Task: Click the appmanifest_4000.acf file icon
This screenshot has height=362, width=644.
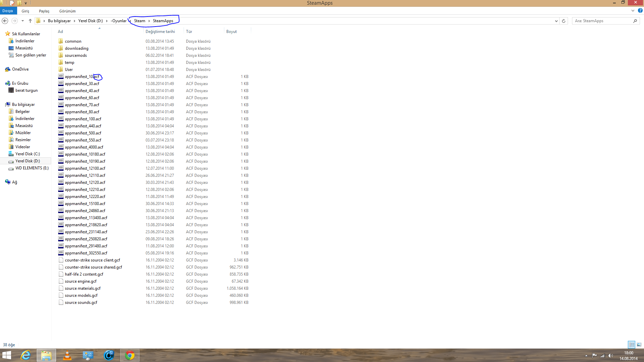Action: [61, 147]
